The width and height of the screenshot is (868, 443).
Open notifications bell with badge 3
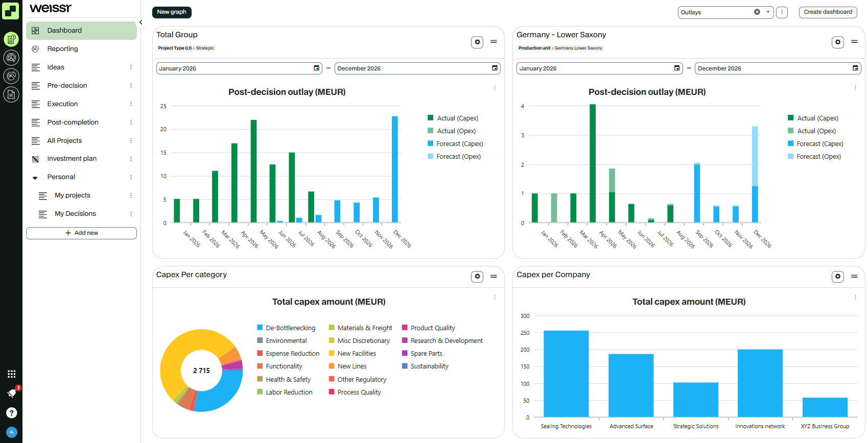(x=12, y=393)
